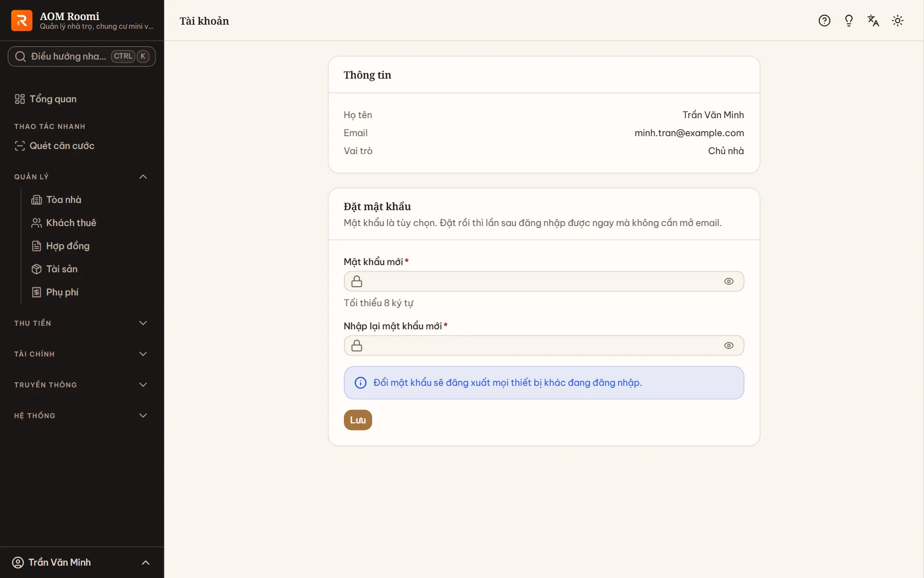Expand the HỆ THỐNG section
Viewport: 924px width, 578px height.
pos(143,416)
